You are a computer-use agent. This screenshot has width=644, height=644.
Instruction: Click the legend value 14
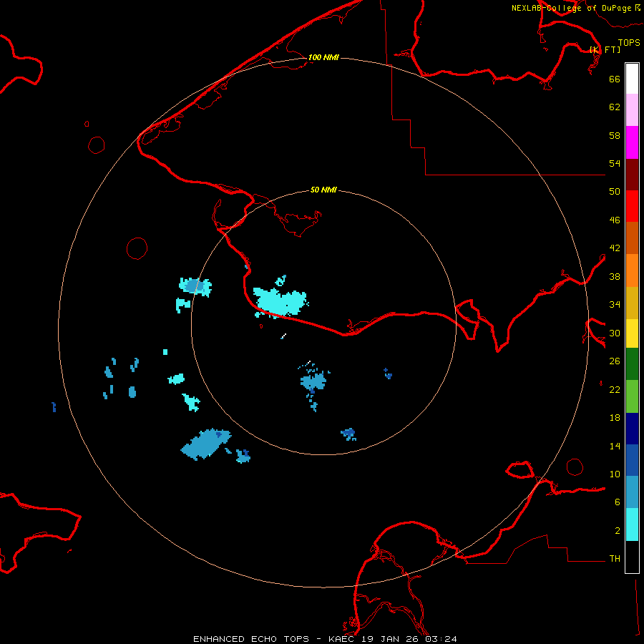click(615, 446)
